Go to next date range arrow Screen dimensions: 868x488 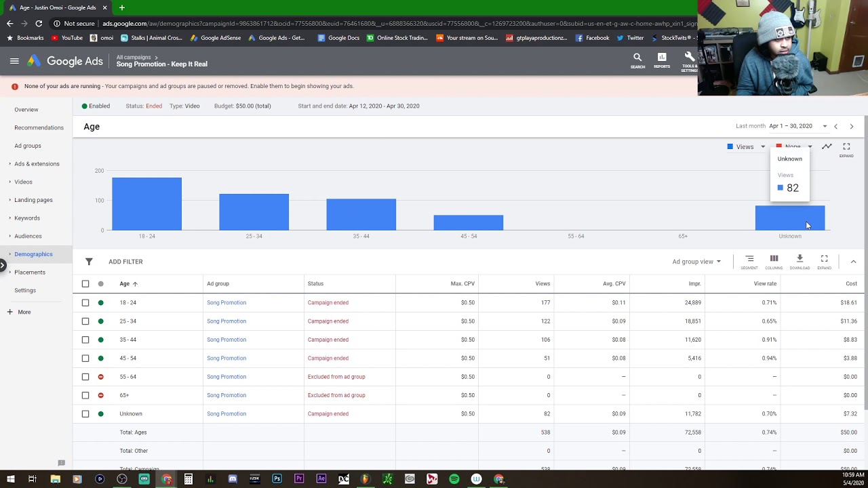[852, 126]
